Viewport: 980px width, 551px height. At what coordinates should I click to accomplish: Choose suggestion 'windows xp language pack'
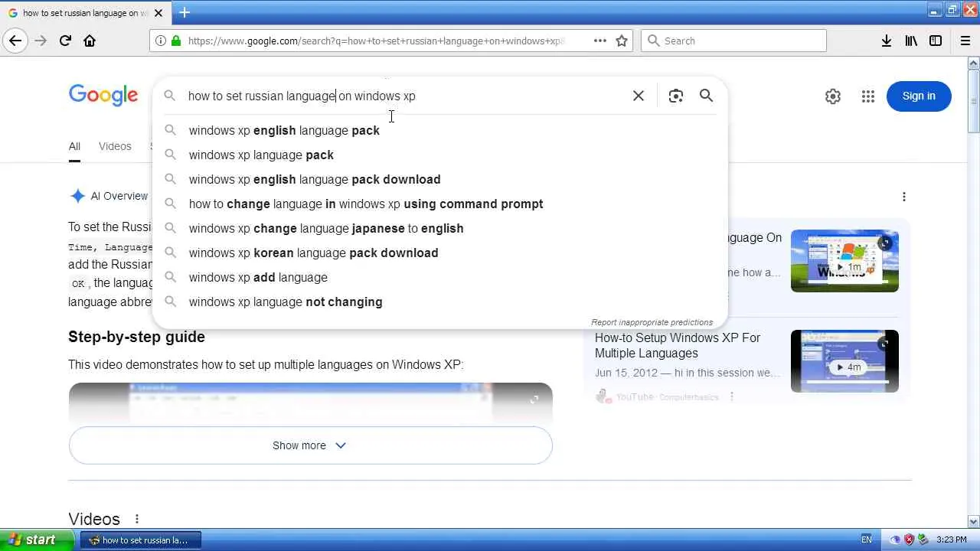(440, 155)
